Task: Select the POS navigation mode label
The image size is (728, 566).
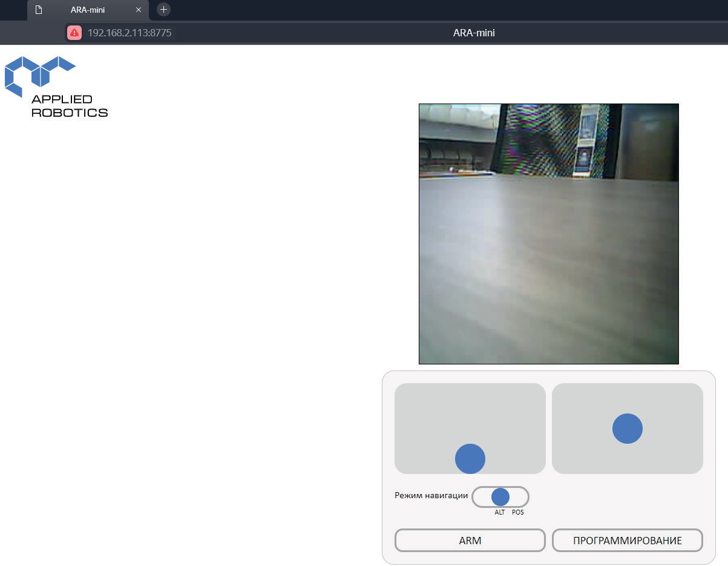Action: pos(517,512)
